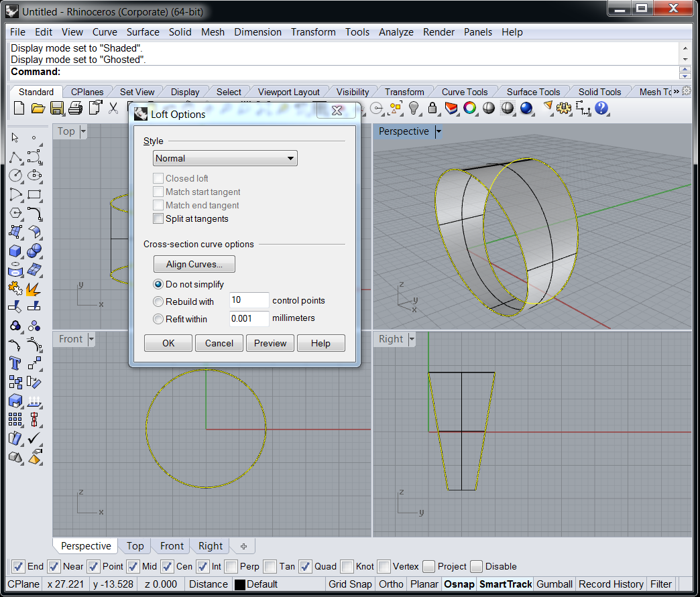This screenshot has height=597, width=700.
Task: Toggle the Tan osnap checkbox
Action: (270, 567)
